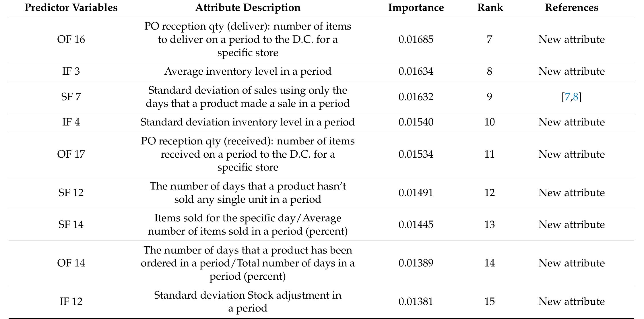Select the Importance column header
The width and height of the screenshot is (644, 319).
tap(416, 7)
